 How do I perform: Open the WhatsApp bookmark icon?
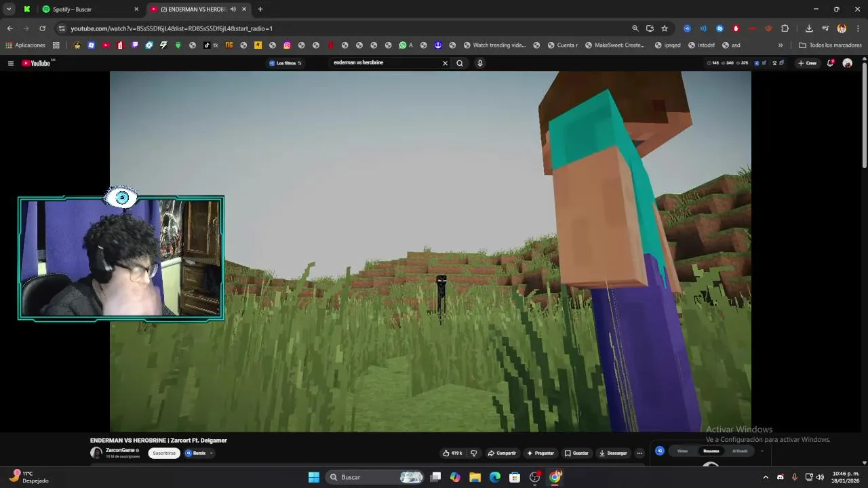[x=403, y=45]
